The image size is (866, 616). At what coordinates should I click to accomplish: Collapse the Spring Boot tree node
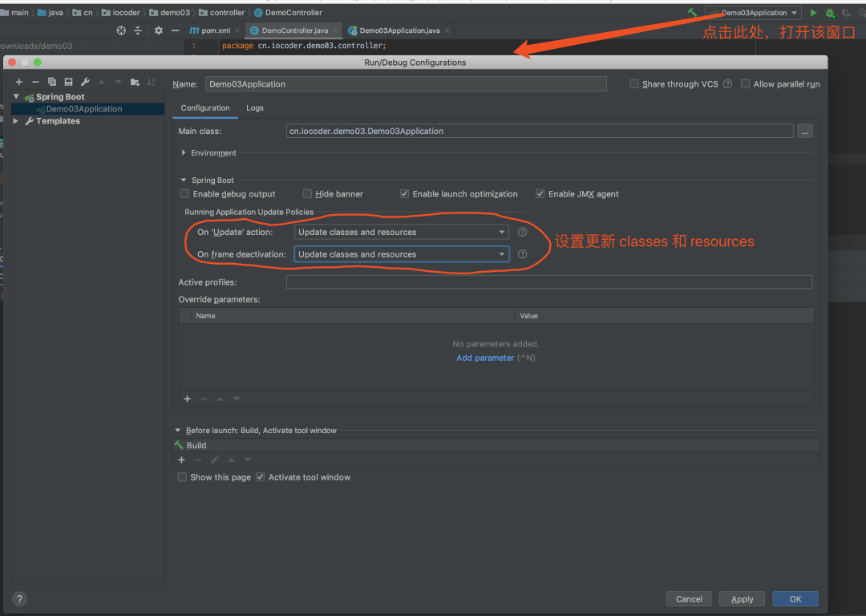coord(17,97)
